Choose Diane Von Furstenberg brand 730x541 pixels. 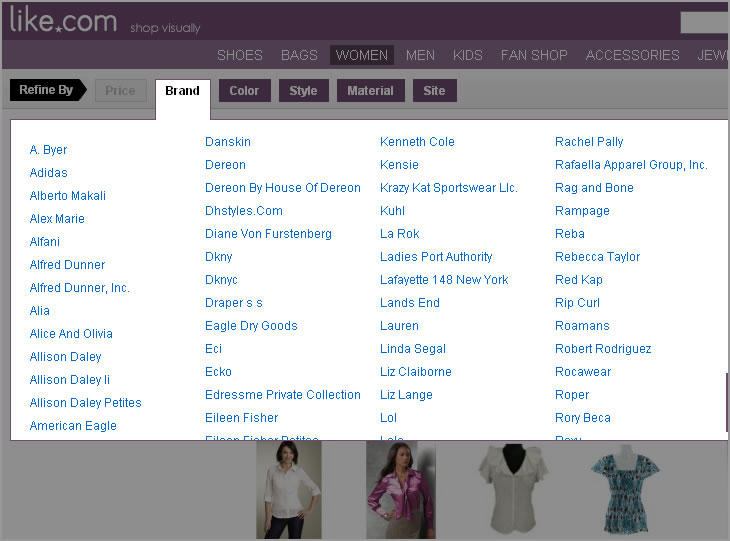click(268, 234)
